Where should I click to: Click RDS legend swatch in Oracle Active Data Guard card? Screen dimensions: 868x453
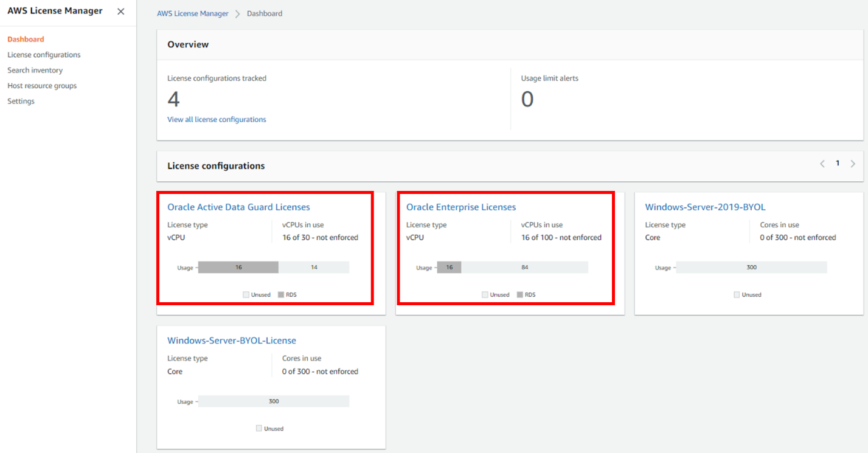point(281,295)
